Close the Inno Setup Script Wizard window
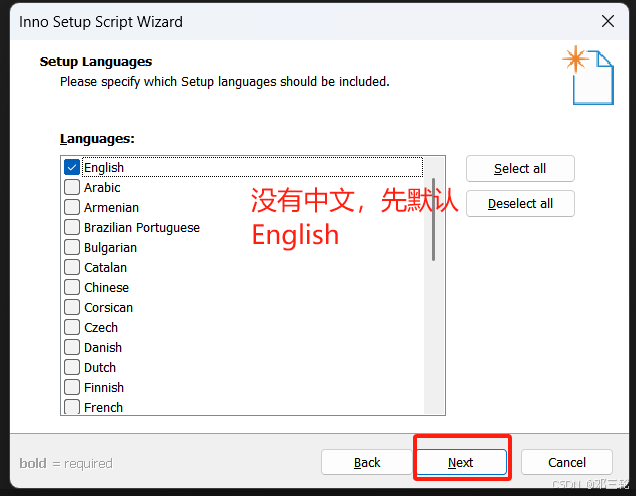The image size is (636, 496). point(608,21)
